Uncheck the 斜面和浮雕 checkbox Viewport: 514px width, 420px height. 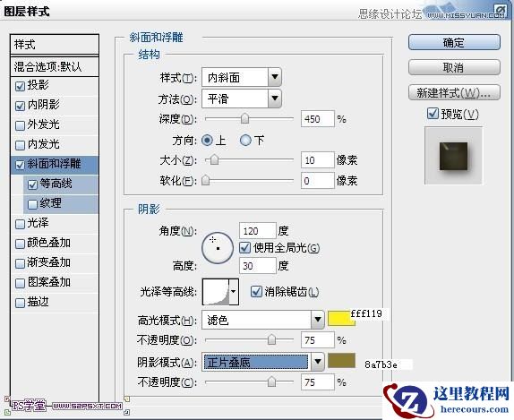(20, 165)
